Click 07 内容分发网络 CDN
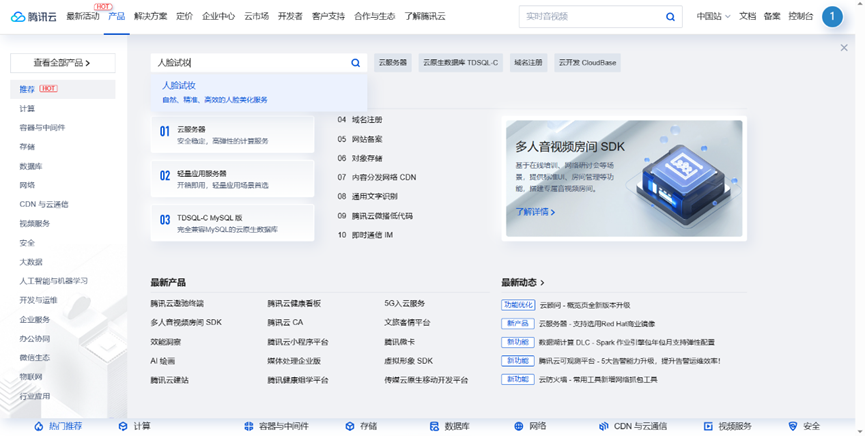The height and width of the screenshot is (436, 865). coord(377,177)
